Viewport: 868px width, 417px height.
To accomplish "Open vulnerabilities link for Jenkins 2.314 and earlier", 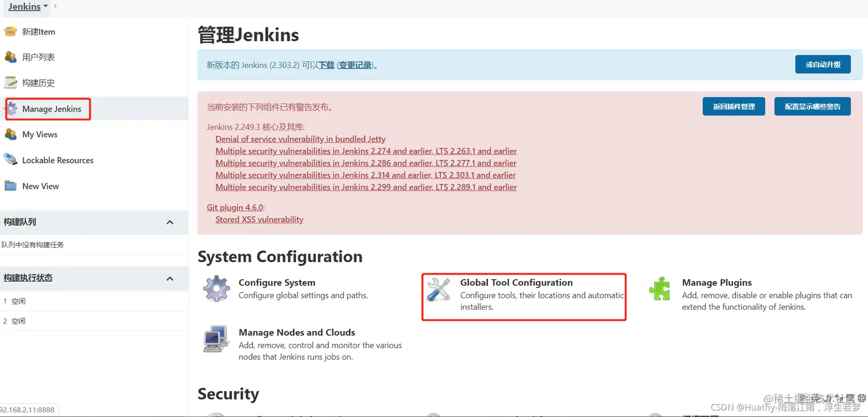I will click(x=366, y=175).
